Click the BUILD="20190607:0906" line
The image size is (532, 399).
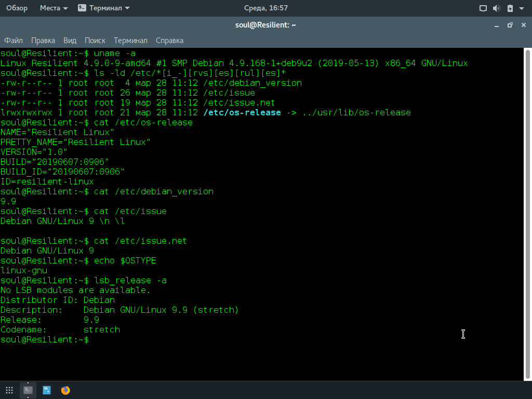coord(55,162)
